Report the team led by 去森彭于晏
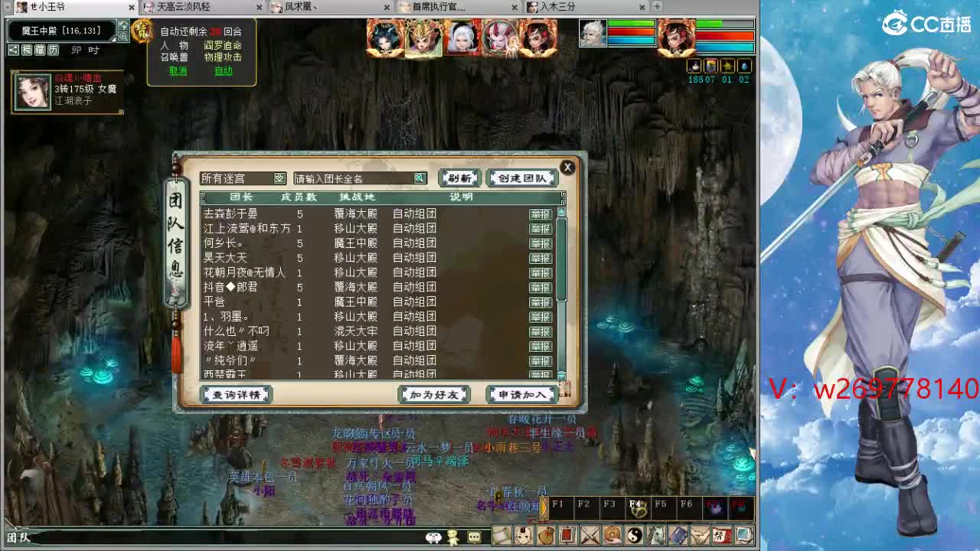The width and height of the screenshot is (980, 551). click(x=541, y=214)
